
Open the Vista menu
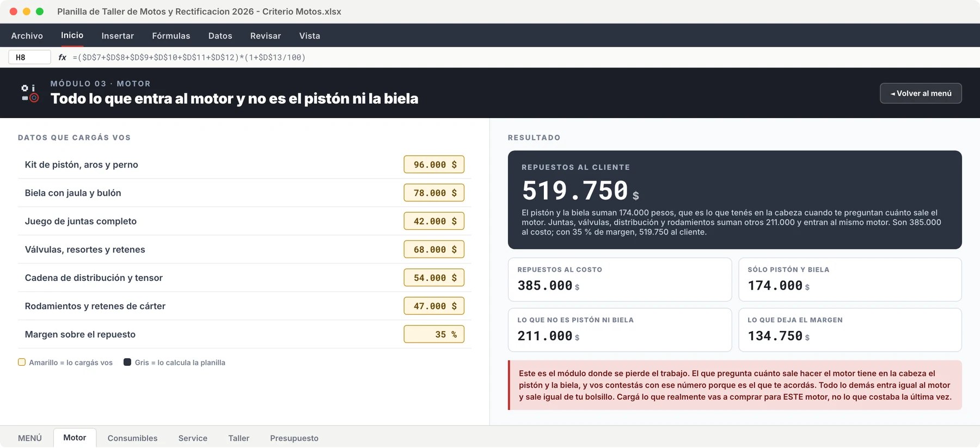tap(310, 36)
